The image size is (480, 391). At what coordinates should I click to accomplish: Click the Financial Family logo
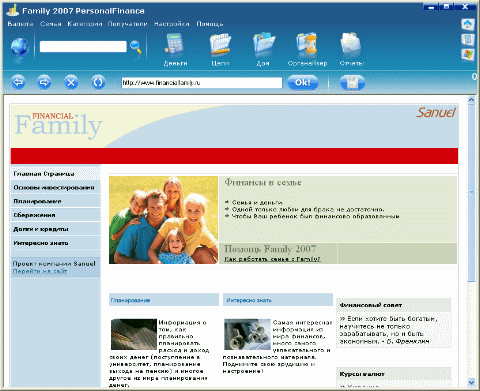click(58, 125)
